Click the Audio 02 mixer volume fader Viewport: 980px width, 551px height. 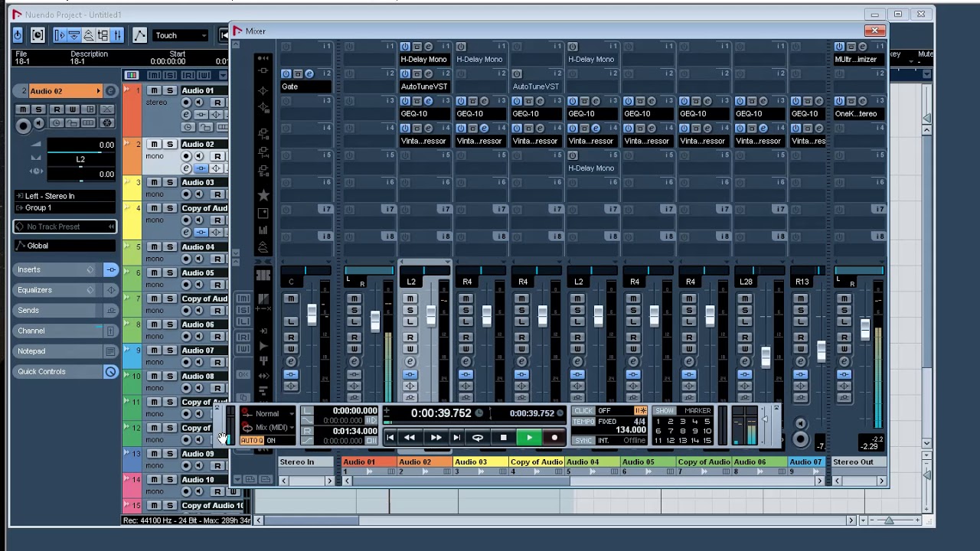(x=431, y=315)
